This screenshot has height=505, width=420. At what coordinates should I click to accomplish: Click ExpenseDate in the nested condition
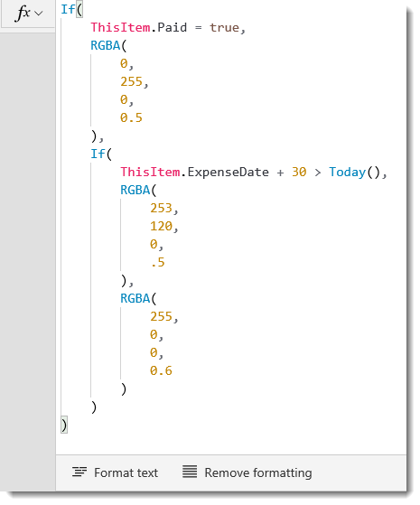pos(228,172)
